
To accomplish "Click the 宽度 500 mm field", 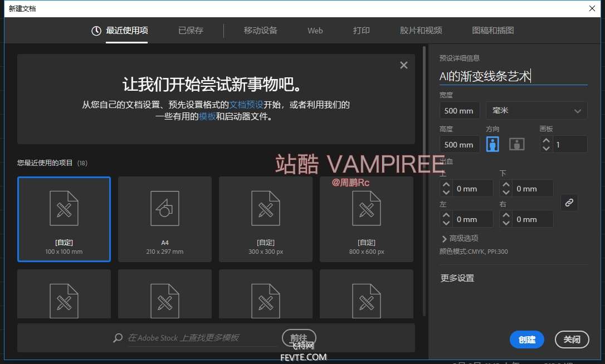I will pyautogui.click(x=459, y=111).
